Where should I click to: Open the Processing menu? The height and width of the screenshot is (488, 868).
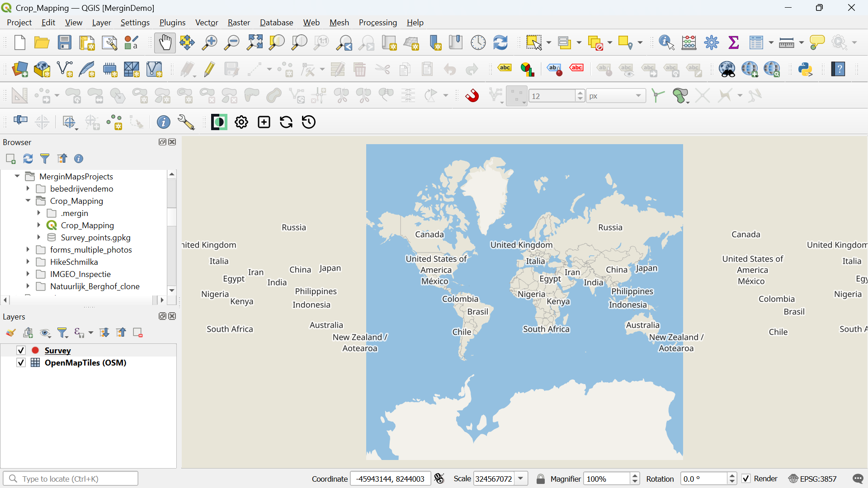(x=377, y=23)
